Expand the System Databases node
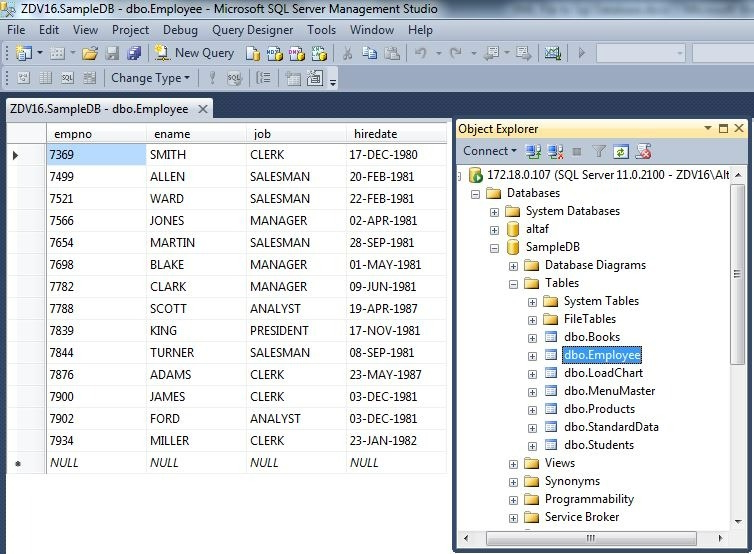The image size is (754, 554). pos(494,212)
